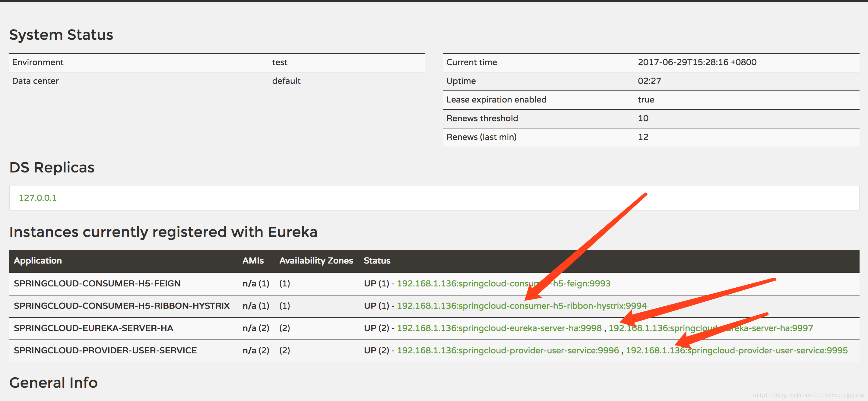Screen dimensions: 868x401
Task: Click n/a (2) in the PROVIDER-USER-SERVICE row
Action: [x=256, y=350]
